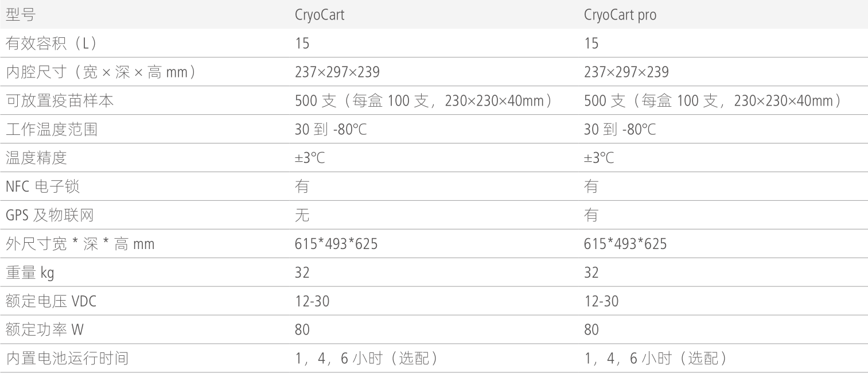Click the CryoCart pro column header

click(620, 15)
